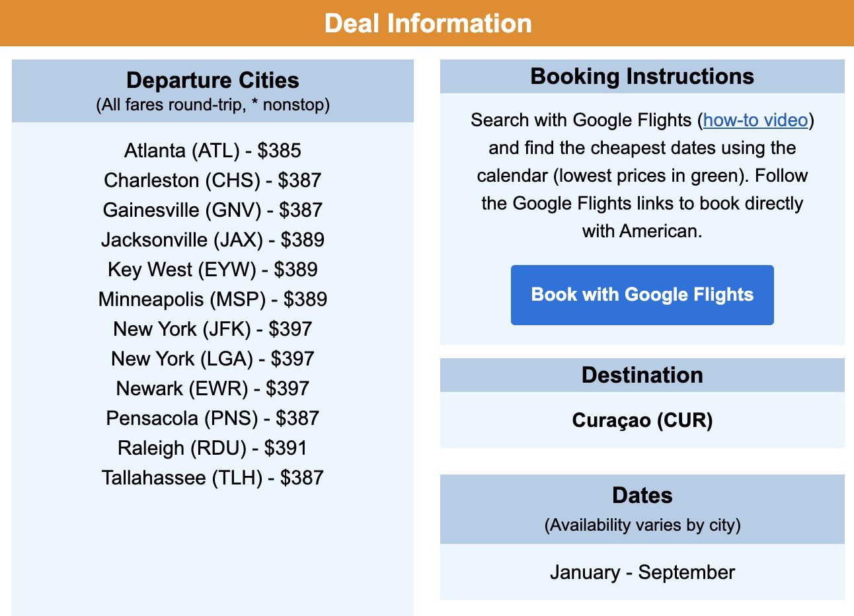Click the Booking Instructions heading
This screenshot has height=616, width=854.
coord(642,77)
